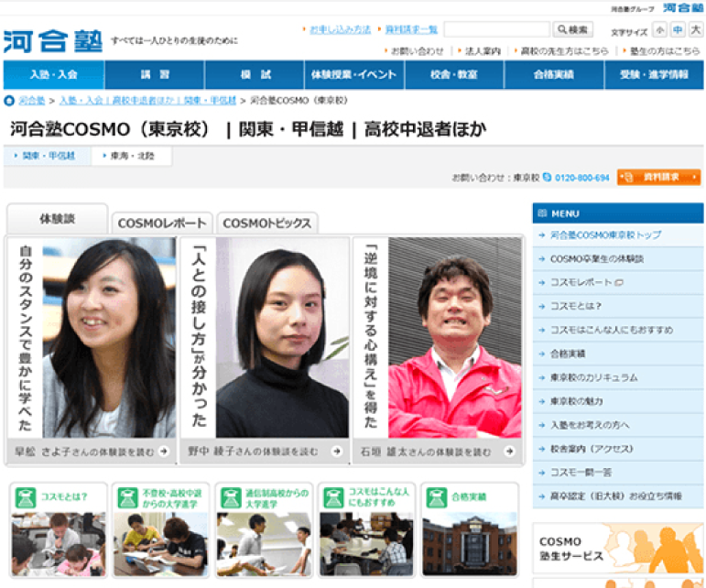Click arrow icon beside 早松 さよ子さんの体験談

tap(164, 452)
